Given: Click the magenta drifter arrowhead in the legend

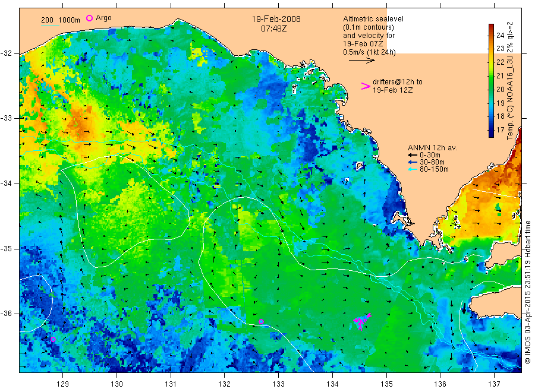Looking at the screenshot, I should point(366,86).
